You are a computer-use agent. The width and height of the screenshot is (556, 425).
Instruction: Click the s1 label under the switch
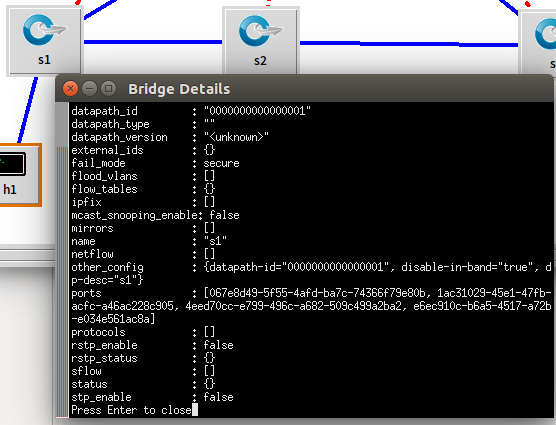[44, 60]
